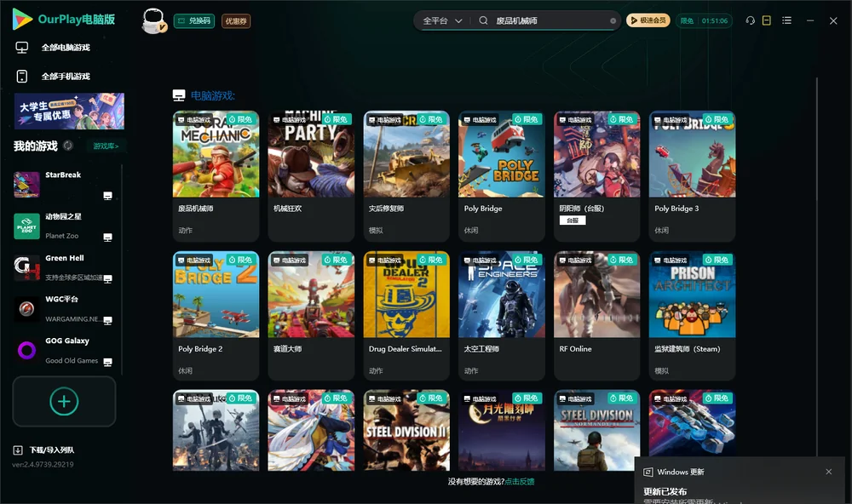
Task: Open the 兑换码 redeem code button
Action: pyautogui.click(x=194, y=20)
